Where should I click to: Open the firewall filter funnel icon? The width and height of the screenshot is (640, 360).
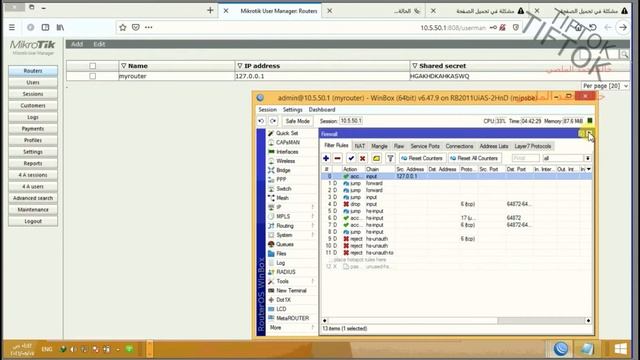[x=390, y=158]
